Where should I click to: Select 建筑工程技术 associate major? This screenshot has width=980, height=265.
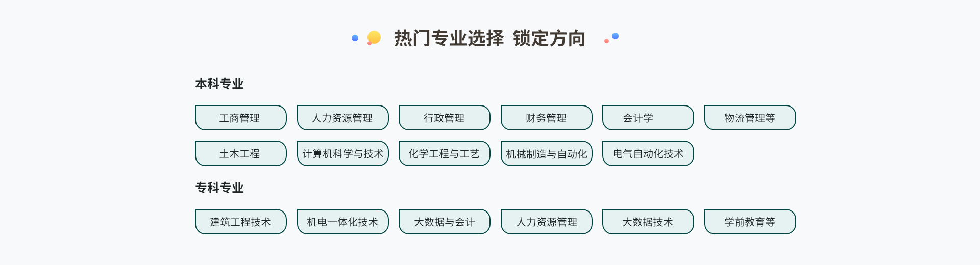[240, 222]
